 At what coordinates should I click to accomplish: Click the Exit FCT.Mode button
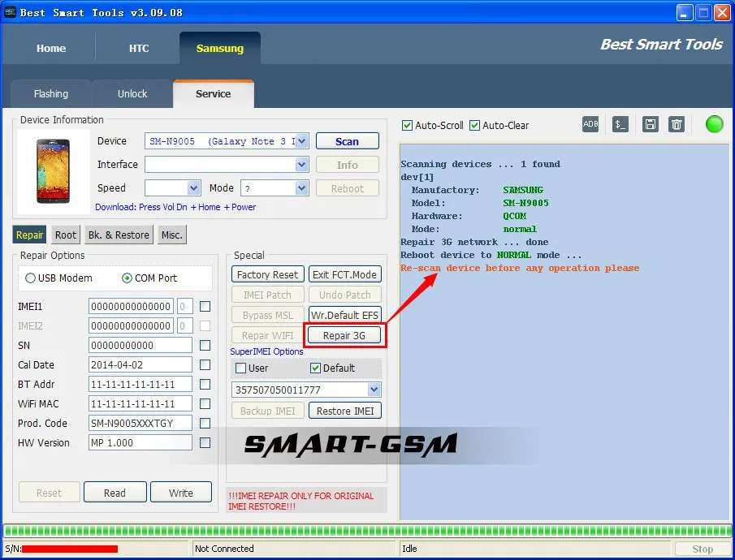[x=344, y=274]
